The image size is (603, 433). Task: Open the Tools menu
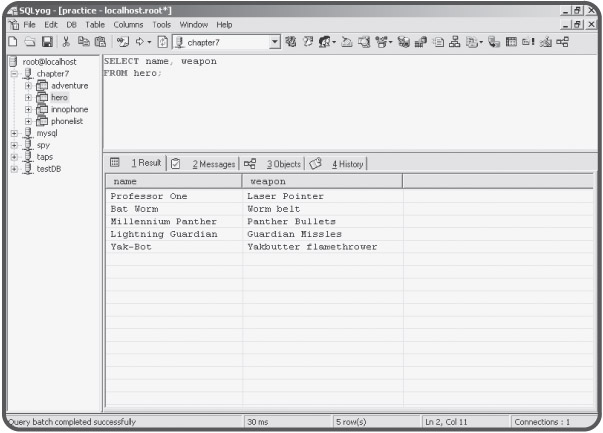tap(162, 24)
